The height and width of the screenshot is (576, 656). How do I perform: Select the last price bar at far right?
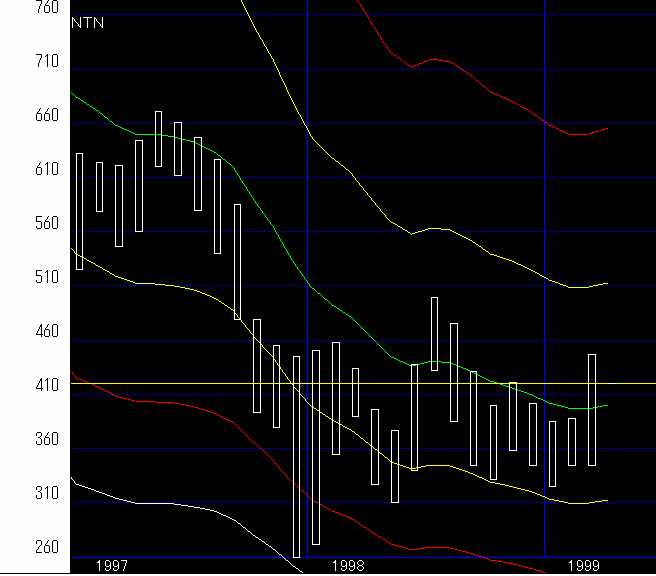tap(592, 410)
